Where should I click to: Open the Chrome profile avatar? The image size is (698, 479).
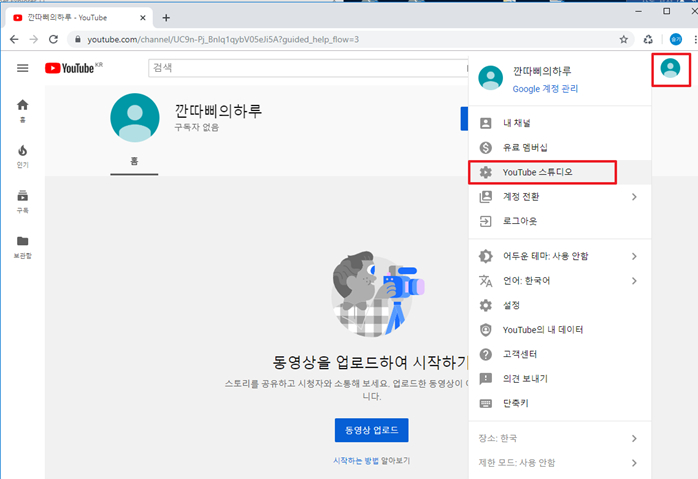click(676, 40)
